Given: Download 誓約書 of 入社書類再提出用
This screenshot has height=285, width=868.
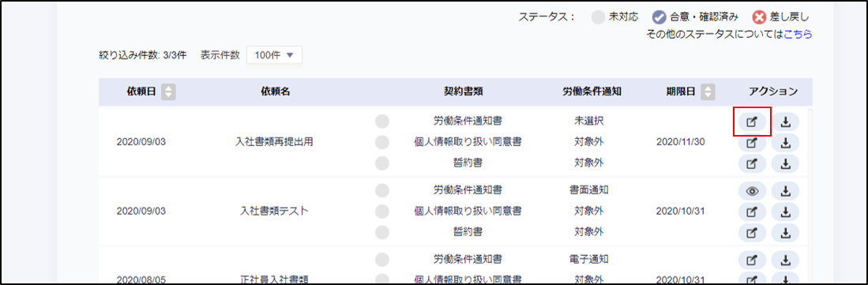Looking at the screenshot, I should pos(786,163).
